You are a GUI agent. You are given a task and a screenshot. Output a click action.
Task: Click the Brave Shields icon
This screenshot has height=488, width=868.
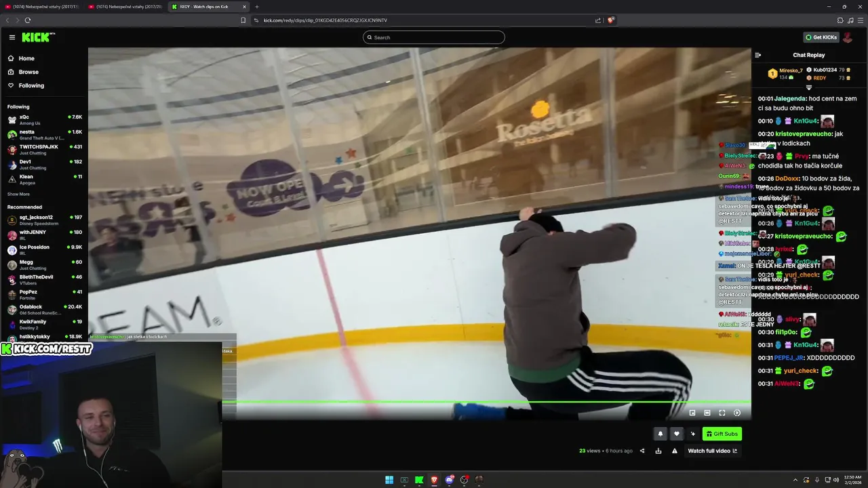tap(610, 20)
